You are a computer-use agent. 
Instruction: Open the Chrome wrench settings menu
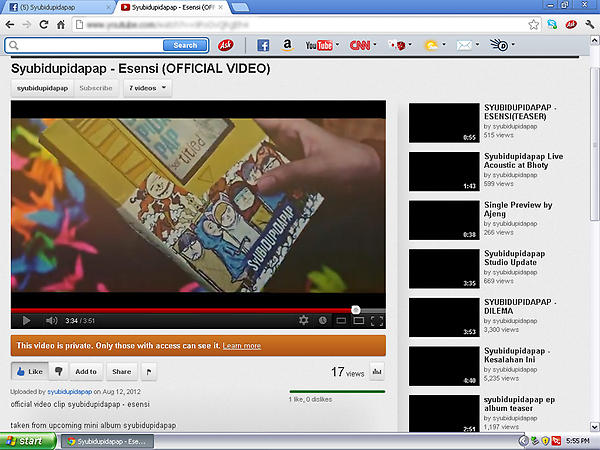click(x=589, y=25)
